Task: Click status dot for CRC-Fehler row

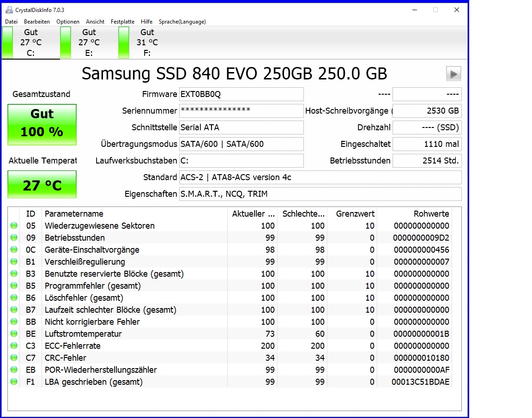Action: point(14,357)
